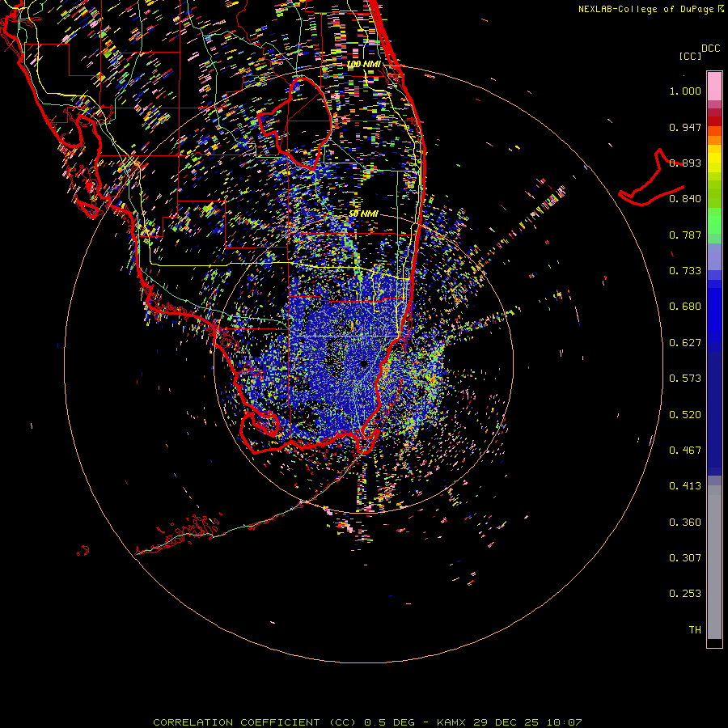Viewport: 728px width, 728px height.
Task: Click the 0.733 scale value
Action: 685,271
